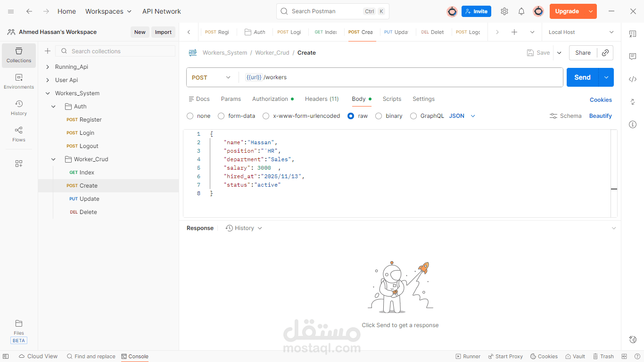Open the notifications bell
The image size is (644, 362).
tap(521, 11)
